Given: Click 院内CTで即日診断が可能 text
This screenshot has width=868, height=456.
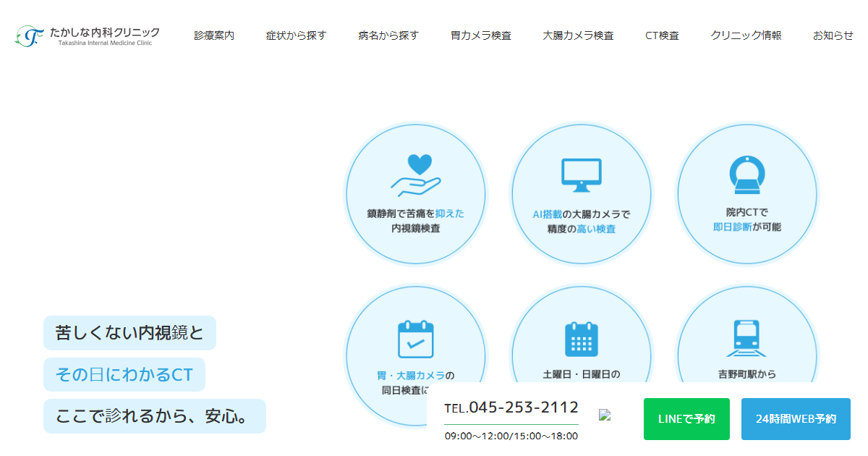Looking at the screenshot, I should point(747,219).
